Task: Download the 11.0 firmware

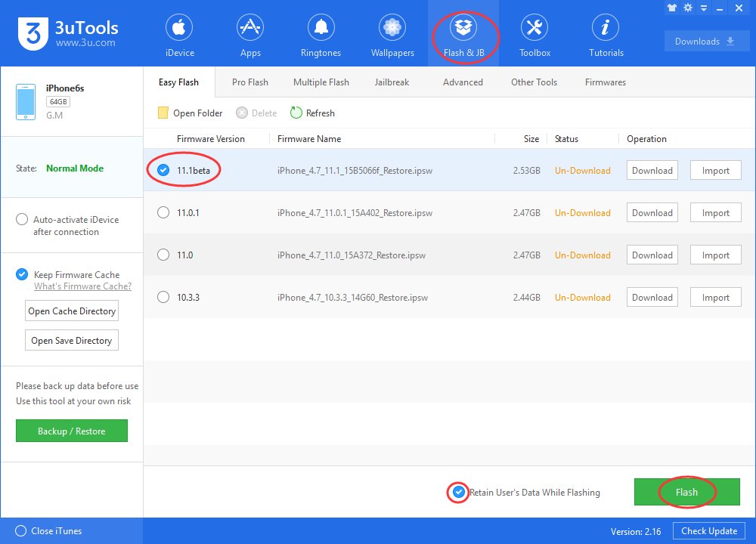Action: pos(652,255)
